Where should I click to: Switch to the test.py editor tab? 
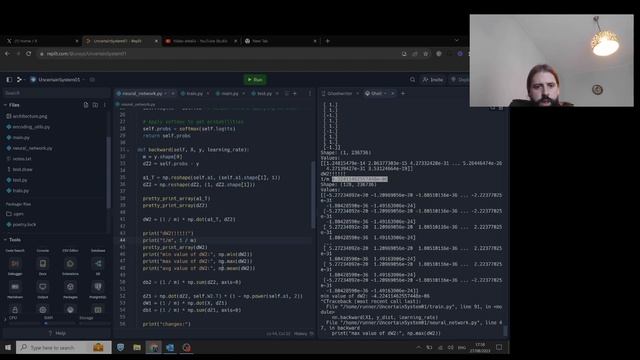pos(264,93)
